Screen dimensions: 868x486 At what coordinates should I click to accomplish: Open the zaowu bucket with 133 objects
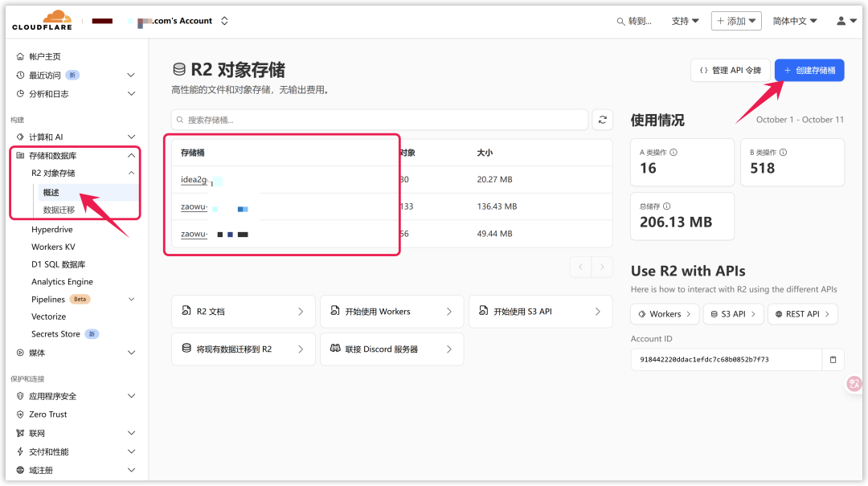[194, 206]
